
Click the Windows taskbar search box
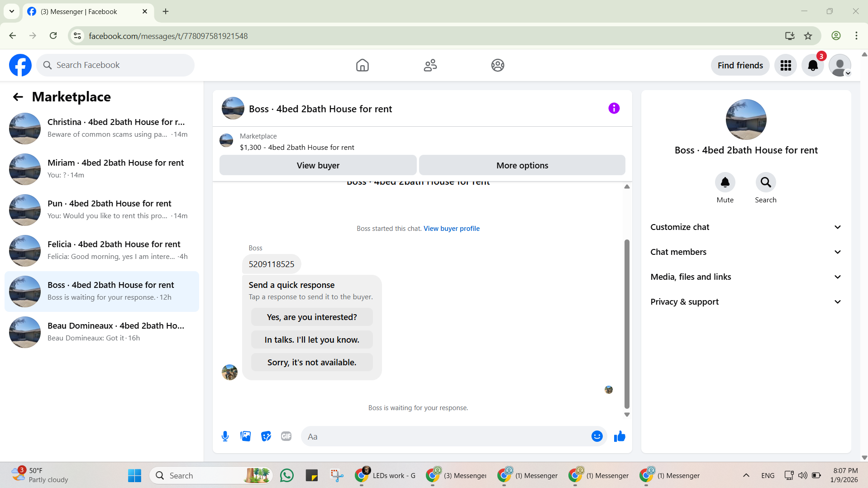(x=211, y=475)
